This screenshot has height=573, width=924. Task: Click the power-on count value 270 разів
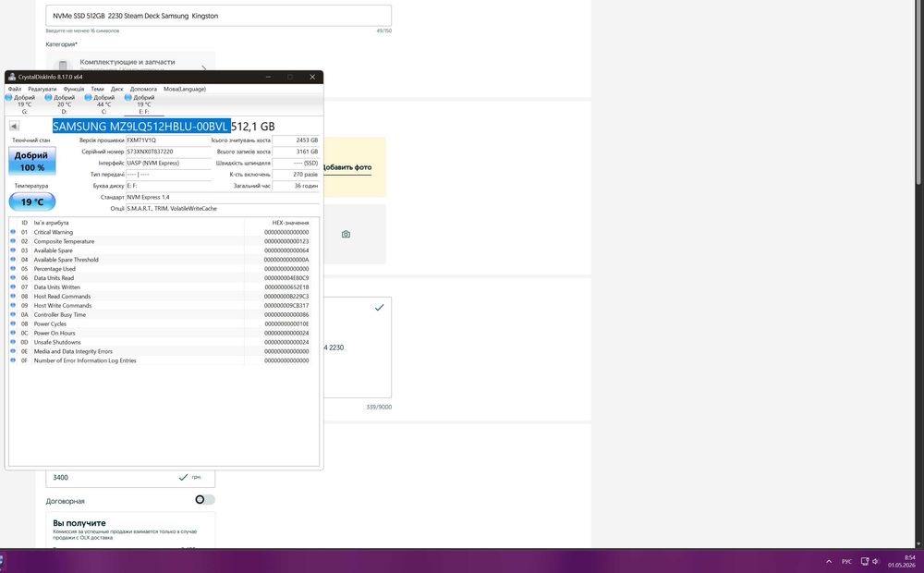[x=296, y=175]
